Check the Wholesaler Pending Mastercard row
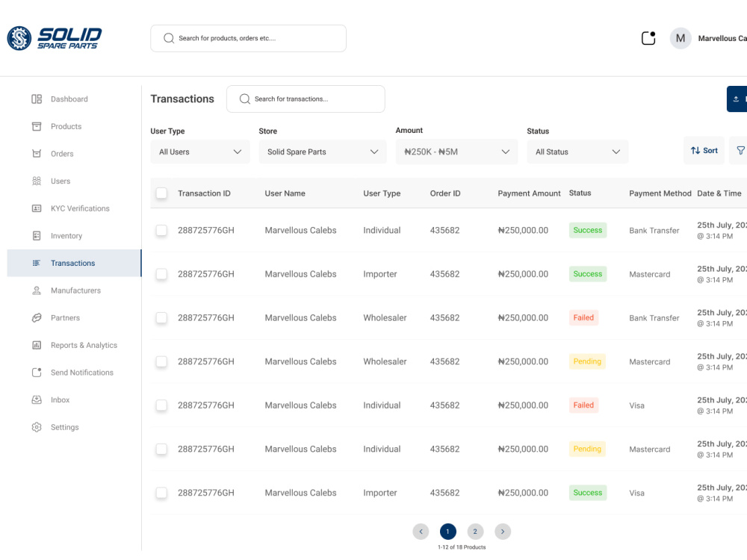 [x=161, y=361]
